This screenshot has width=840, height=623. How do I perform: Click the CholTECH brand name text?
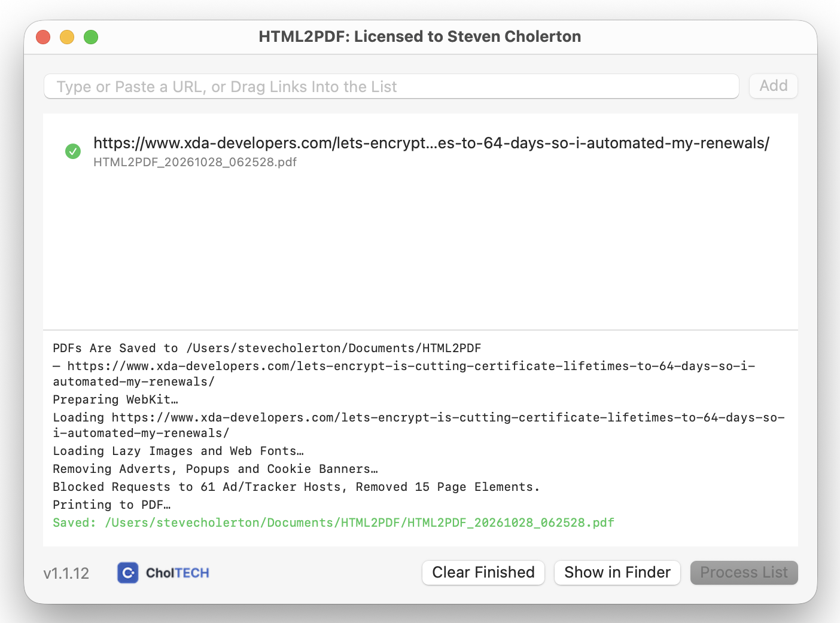pyautogui.click(x=178, y=573)
